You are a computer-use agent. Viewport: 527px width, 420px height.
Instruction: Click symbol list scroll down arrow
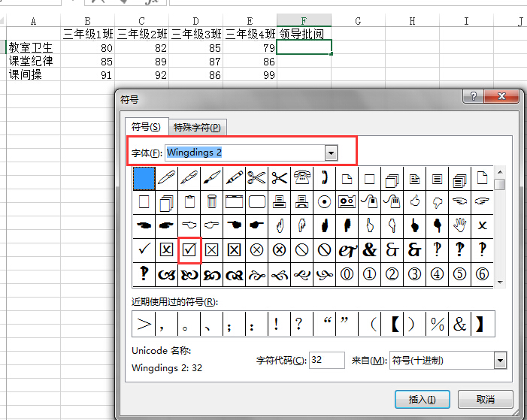click(x=500, y=283)
